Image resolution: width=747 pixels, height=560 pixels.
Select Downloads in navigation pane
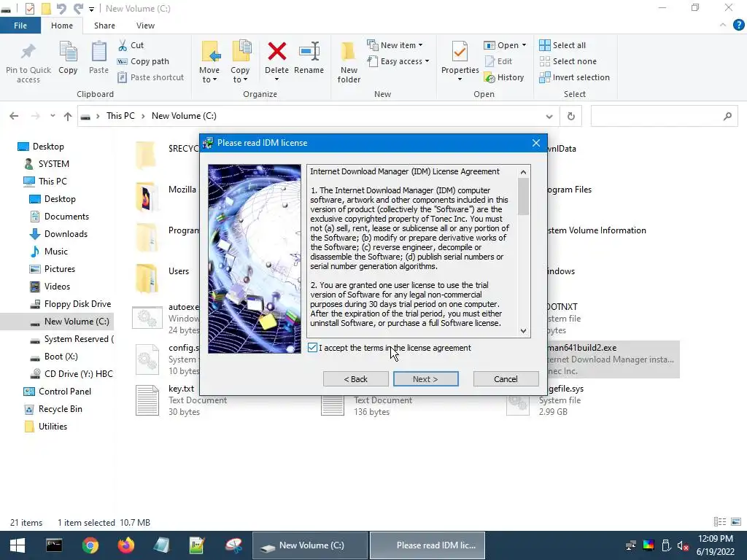coord(66,234)
